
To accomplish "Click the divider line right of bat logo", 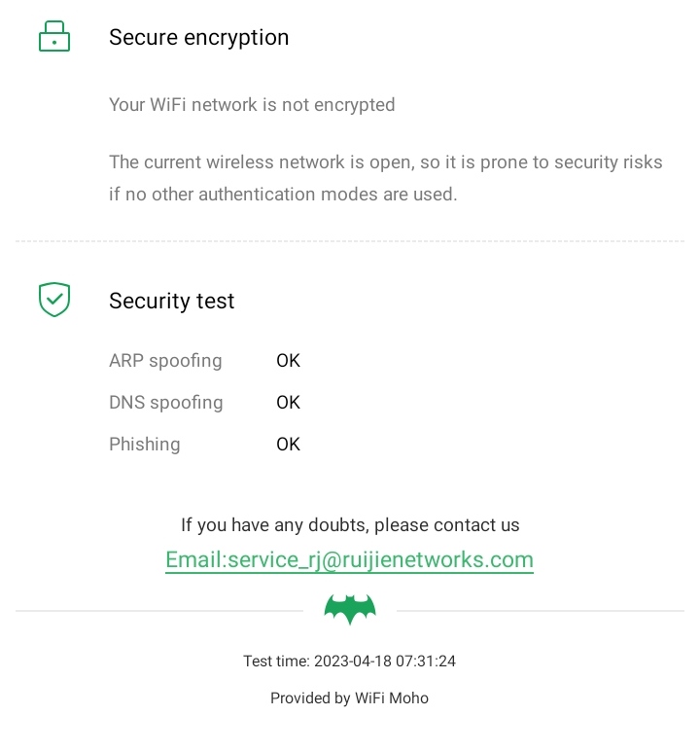I will coord(541,611).
